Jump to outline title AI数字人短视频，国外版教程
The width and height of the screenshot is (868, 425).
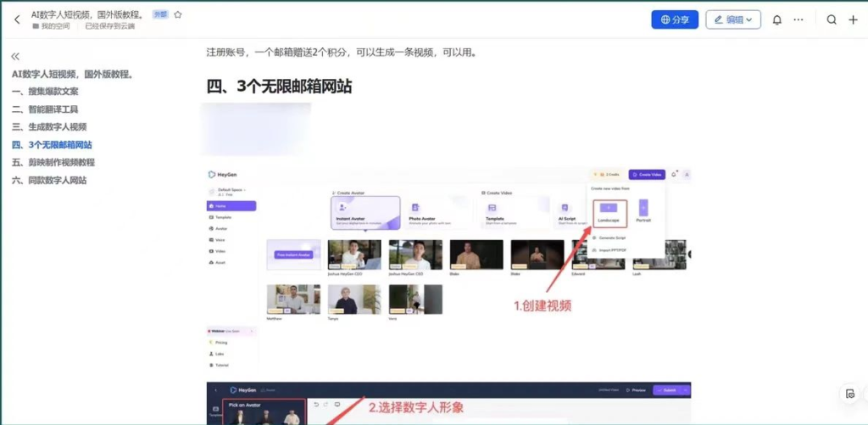(73, 74)
